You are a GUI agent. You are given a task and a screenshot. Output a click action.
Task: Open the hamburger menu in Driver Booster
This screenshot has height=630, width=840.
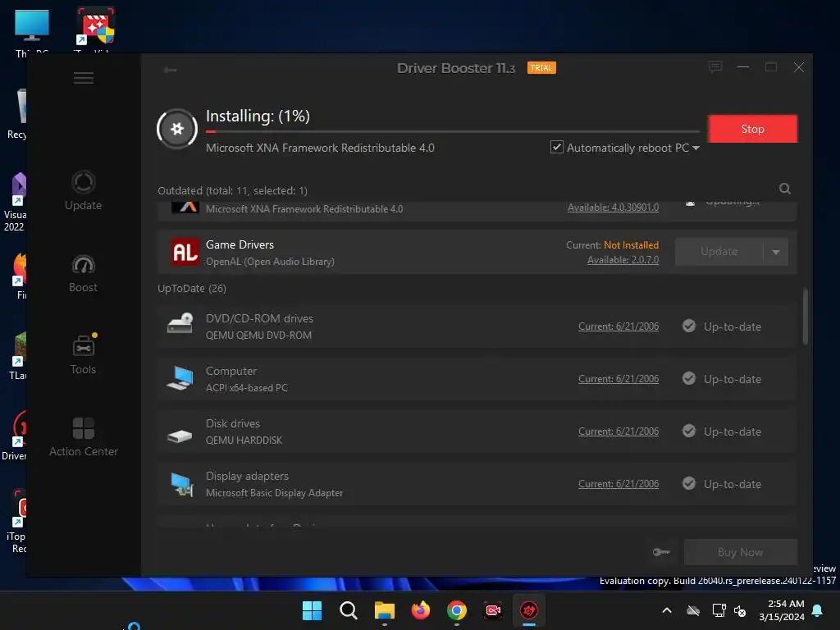(84, 78)
